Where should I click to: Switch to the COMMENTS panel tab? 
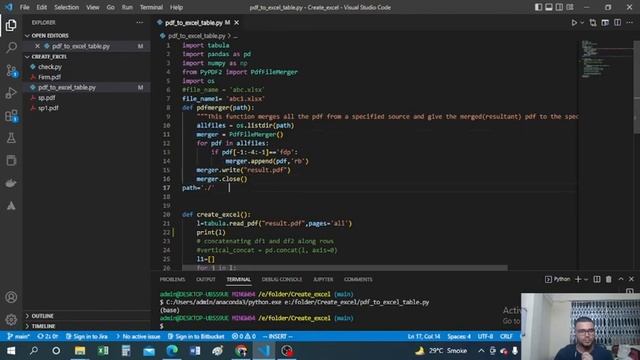[358, 280]
